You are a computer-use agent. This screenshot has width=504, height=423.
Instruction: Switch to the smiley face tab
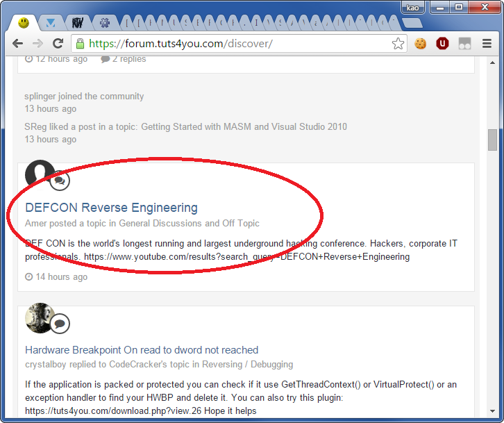coord(24,23)
